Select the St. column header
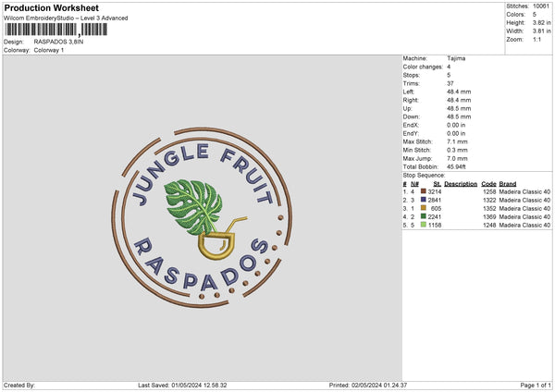Image resolution: width=555 pixels, height=392 pixels. pos(438,184)
